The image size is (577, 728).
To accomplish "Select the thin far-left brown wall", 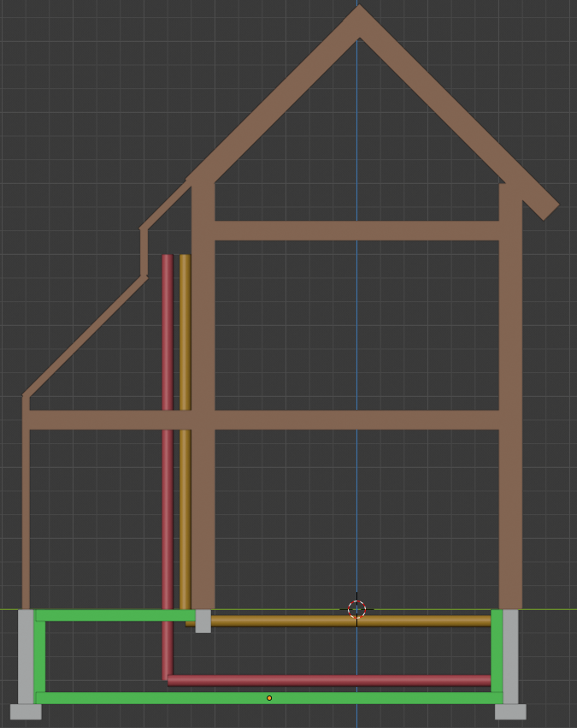I will click(26, 502).
